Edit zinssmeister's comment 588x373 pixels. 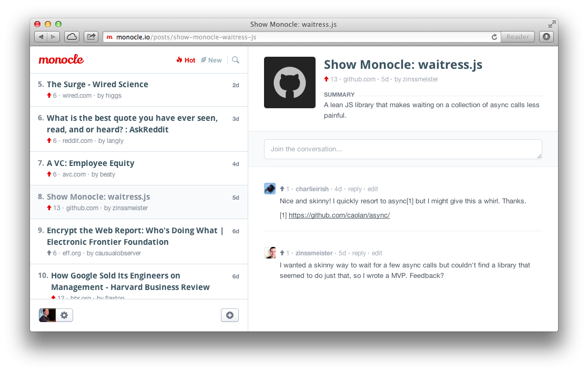click(377, 253)
